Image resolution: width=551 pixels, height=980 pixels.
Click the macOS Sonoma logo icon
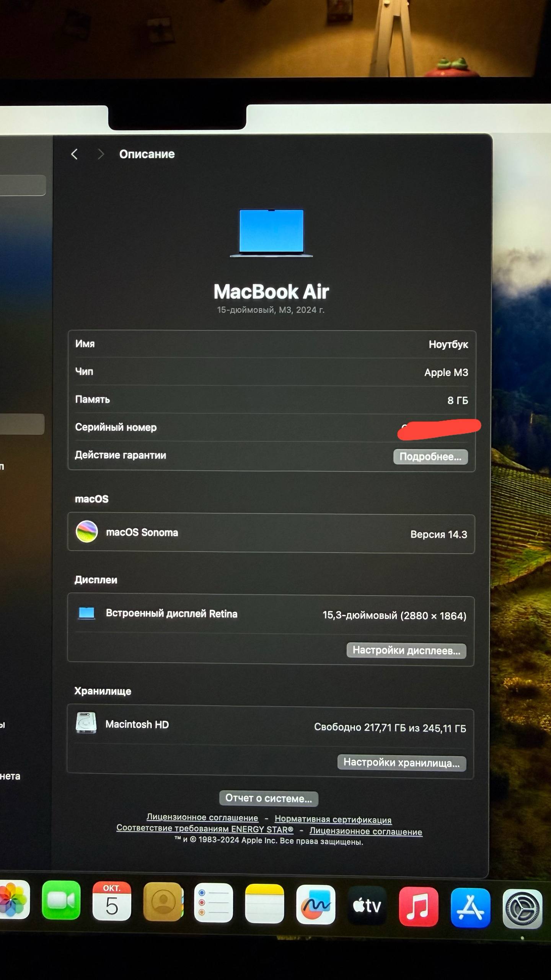[87, 532]
